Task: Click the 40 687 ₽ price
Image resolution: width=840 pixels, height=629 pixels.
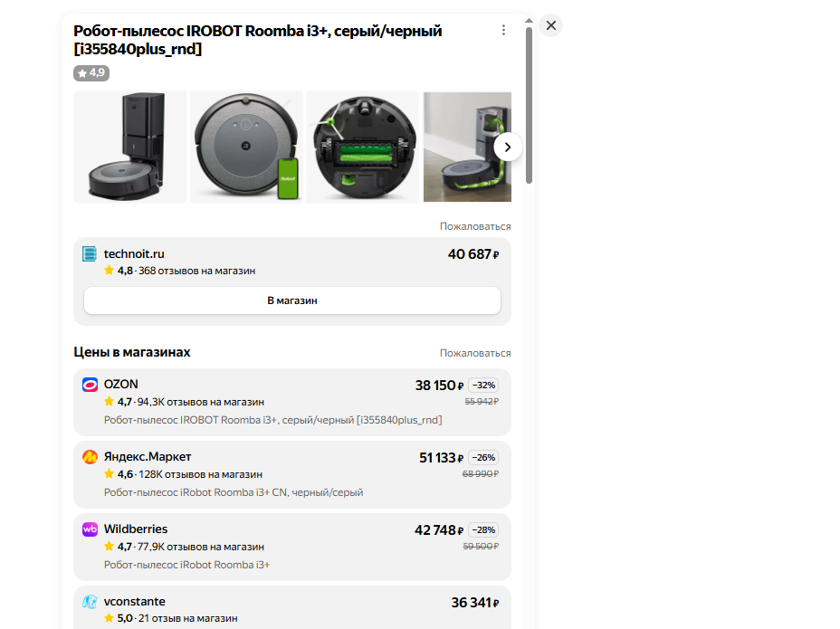Action: (x=473, y=254)
